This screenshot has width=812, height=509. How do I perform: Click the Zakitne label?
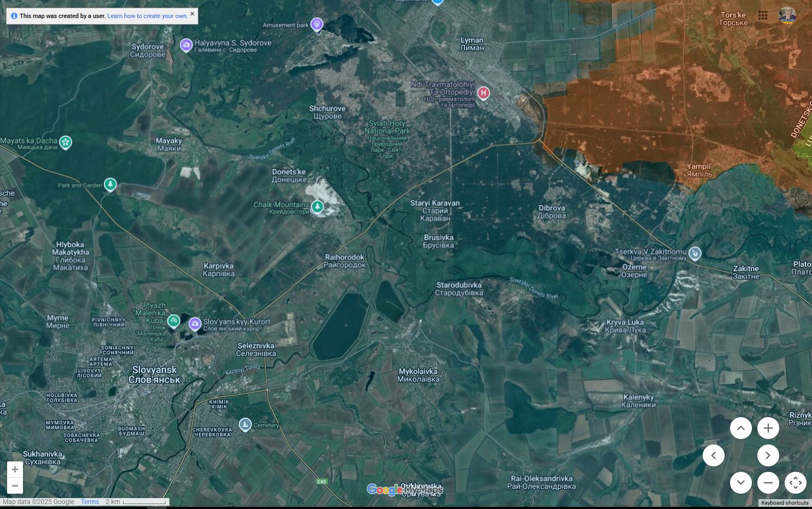click(746, 272)
